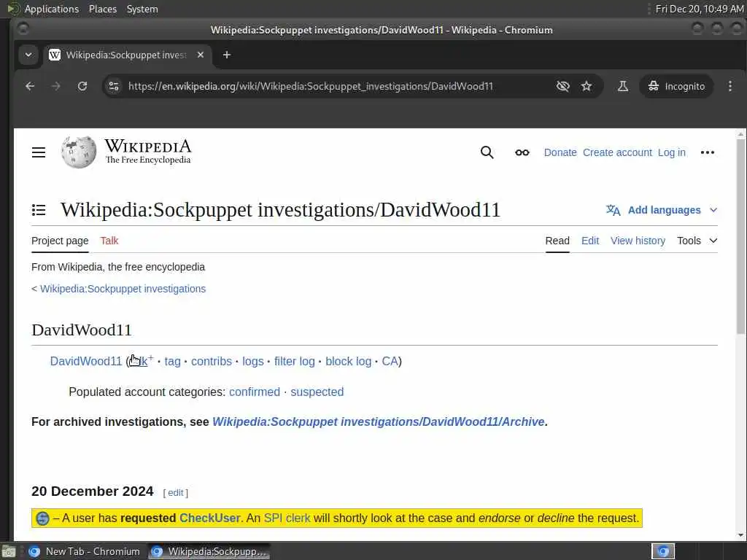Screen dimensions: 747x560
Task: Open the block log link
Action: click(348, 362)
